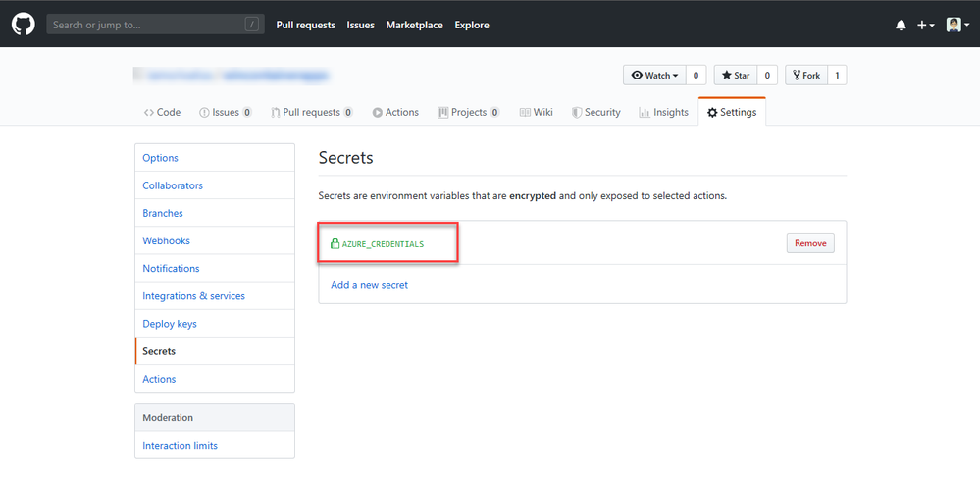Focus the Search or jump to field
This screenshot has width=980, height=477.
155,25
